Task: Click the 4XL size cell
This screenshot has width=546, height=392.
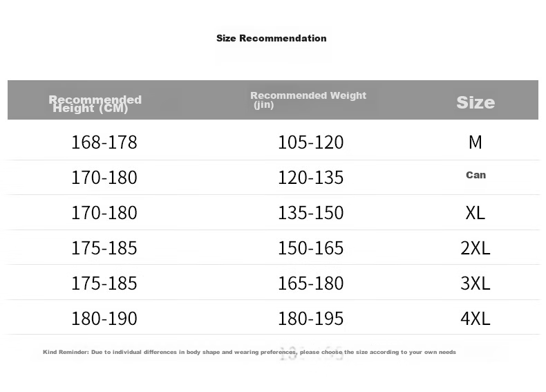Action: pyautogui.click(x=476, y=318)
